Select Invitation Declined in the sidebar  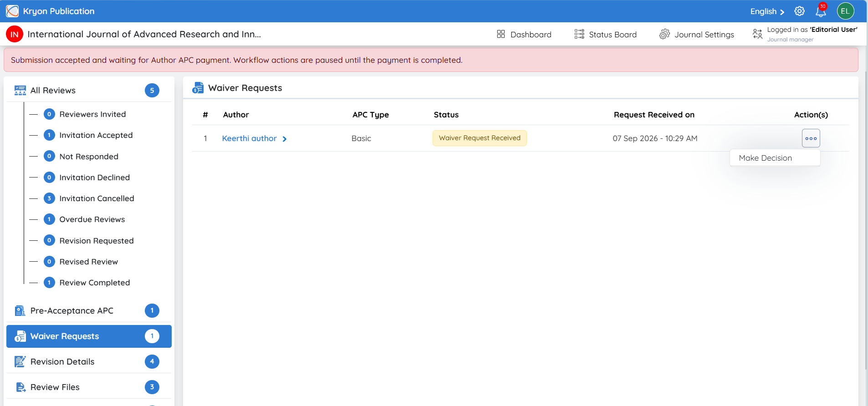pyautogui.click(x=94, y=178)
